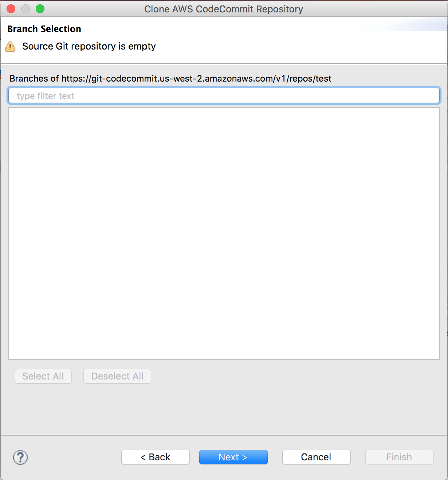Close the dialog with the red button
This screenshot has width=448, height=480.
11,9
